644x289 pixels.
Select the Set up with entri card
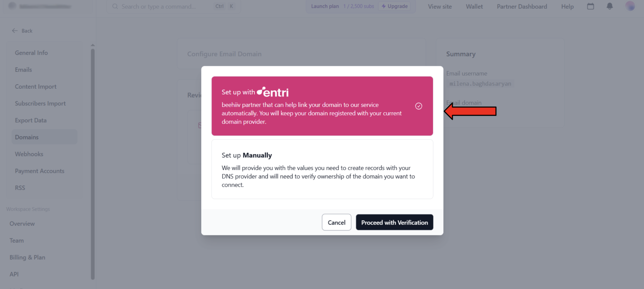click(322, 106)
